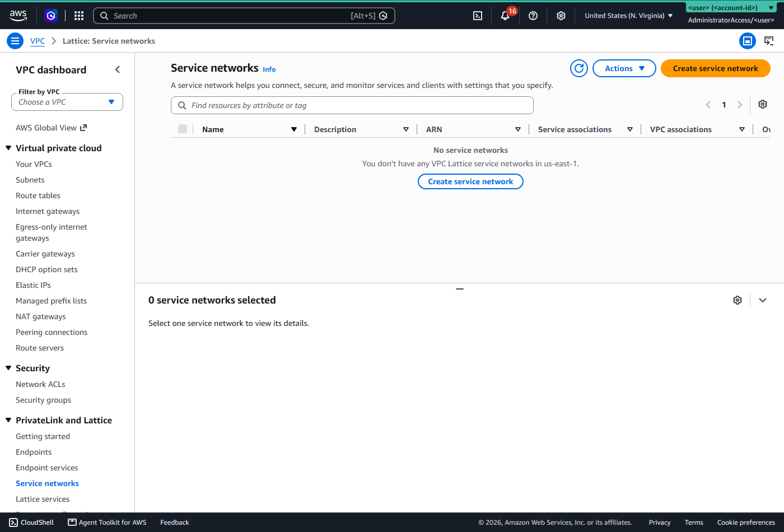Go to next page arrow in pagination
The width and height of the screenshot is (784, 532).
coord(740,105)
